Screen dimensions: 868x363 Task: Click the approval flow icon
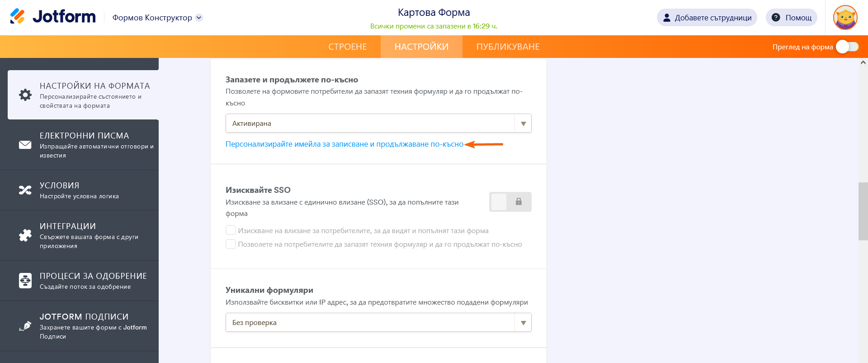[25, 281]
